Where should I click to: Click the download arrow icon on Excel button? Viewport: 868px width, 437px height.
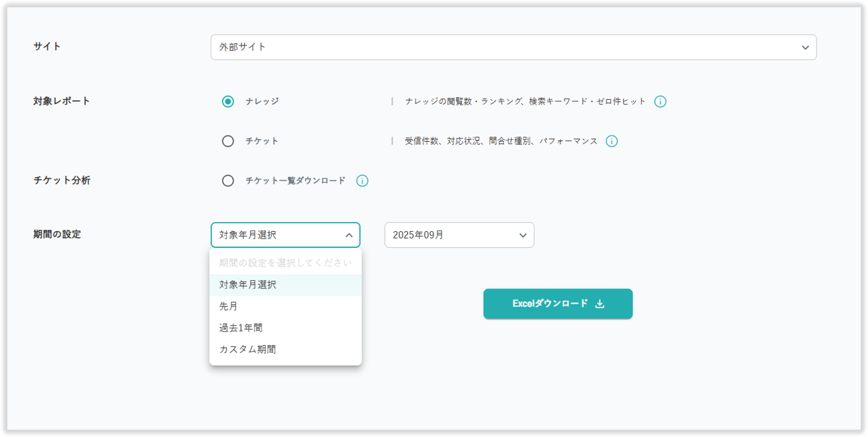pyautogui.click(x=599, y=304)
